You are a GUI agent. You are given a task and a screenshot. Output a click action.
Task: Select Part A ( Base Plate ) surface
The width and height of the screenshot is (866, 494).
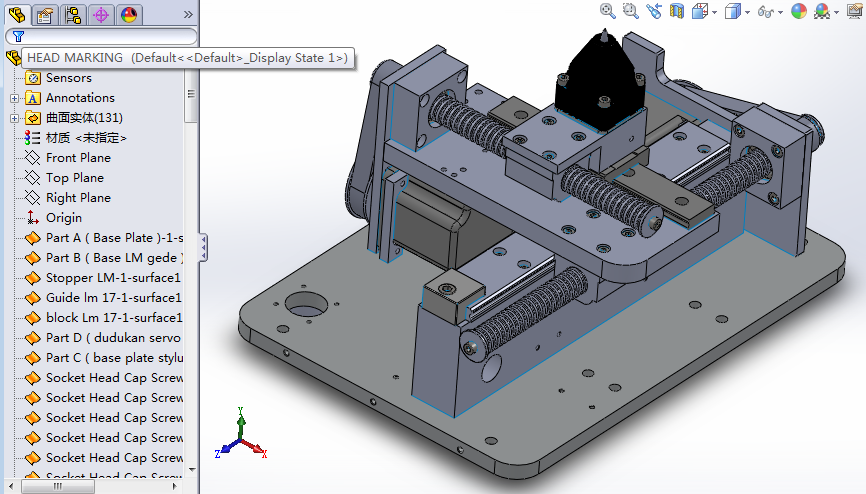pos(104,238)
